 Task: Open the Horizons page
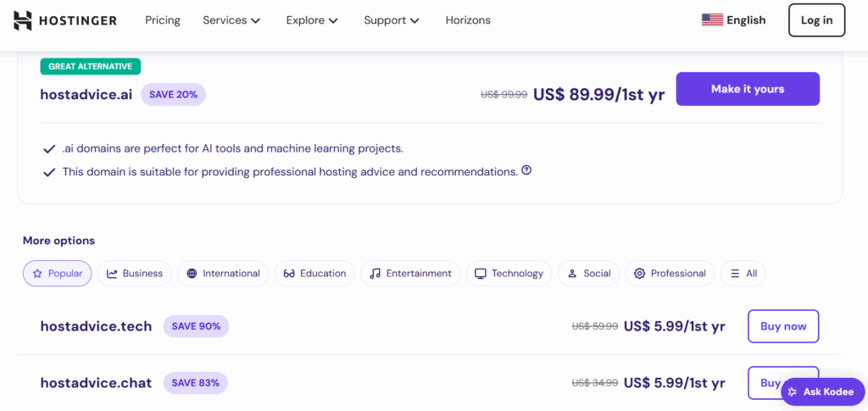pyautogui.click(x=468, y=20)
